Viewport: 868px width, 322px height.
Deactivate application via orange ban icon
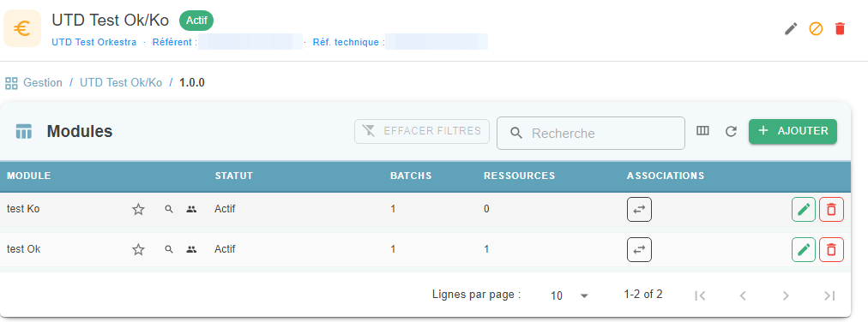tap(816, 29)
